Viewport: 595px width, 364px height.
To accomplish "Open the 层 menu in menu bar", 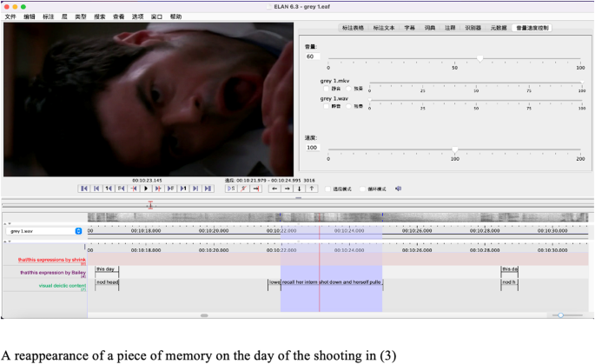I will pos(63,17).
